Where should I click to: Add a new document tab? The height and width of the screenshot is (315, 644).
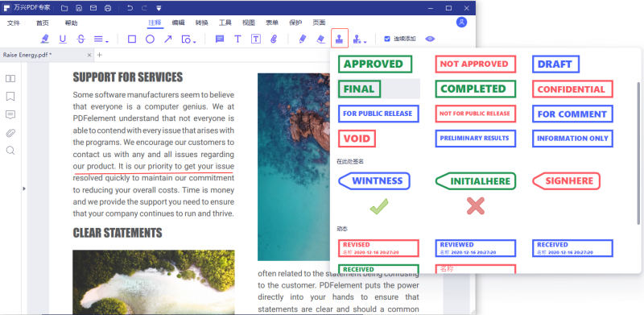point(99,55)
